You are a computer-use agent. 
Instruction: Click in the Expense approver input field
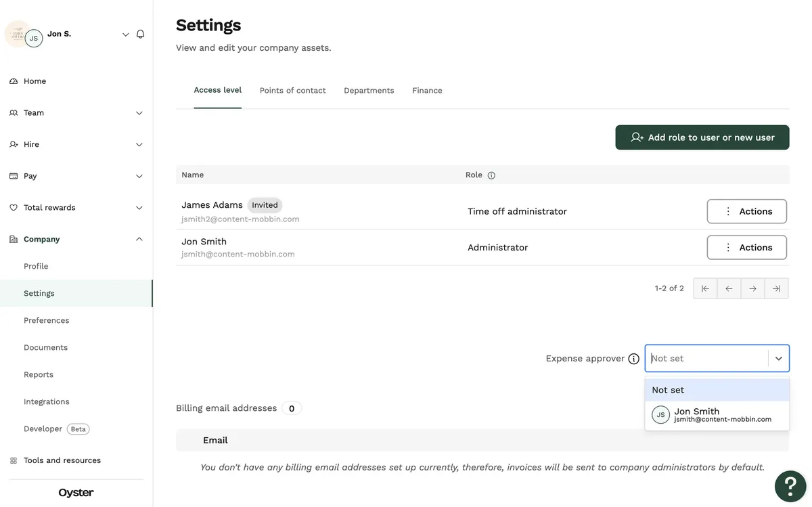[707, 359]
